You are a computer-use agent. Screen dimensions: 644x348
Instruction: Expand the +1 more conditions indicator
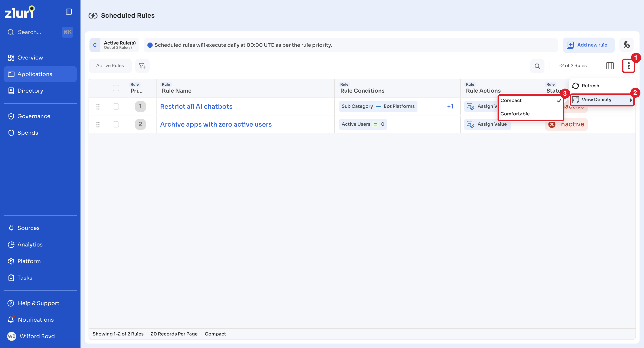tap(450, 106)
